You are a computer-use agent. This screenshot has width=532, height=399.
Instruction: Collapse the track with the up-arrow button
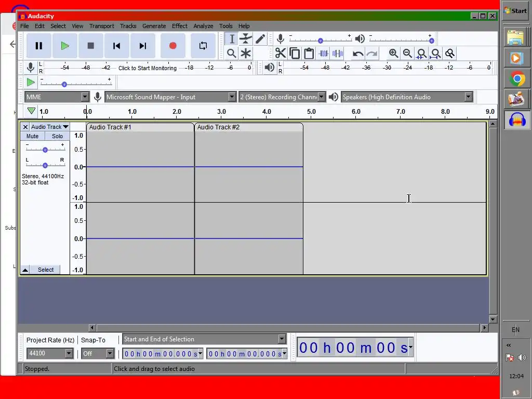click(25, 270)
